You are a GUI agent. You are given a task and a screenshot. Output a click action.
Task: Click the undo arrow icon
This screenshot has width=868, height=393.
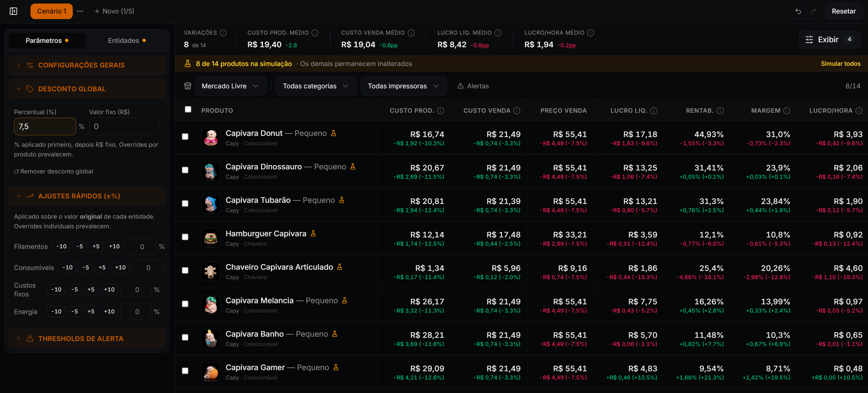pos(798,11)
